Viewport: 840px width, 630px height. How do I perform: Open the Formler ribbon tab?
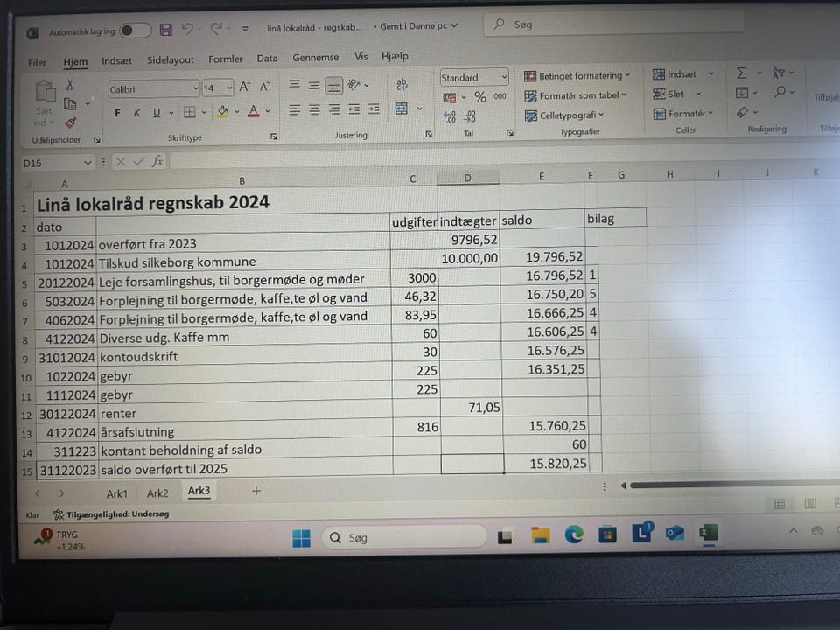pyautogui.click(x=225, y=59)
